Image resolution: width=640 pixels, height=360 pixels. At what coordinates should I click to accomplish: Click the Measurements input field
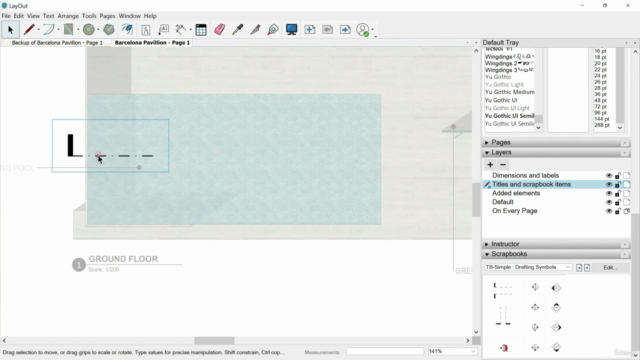[x=384, y=351]
